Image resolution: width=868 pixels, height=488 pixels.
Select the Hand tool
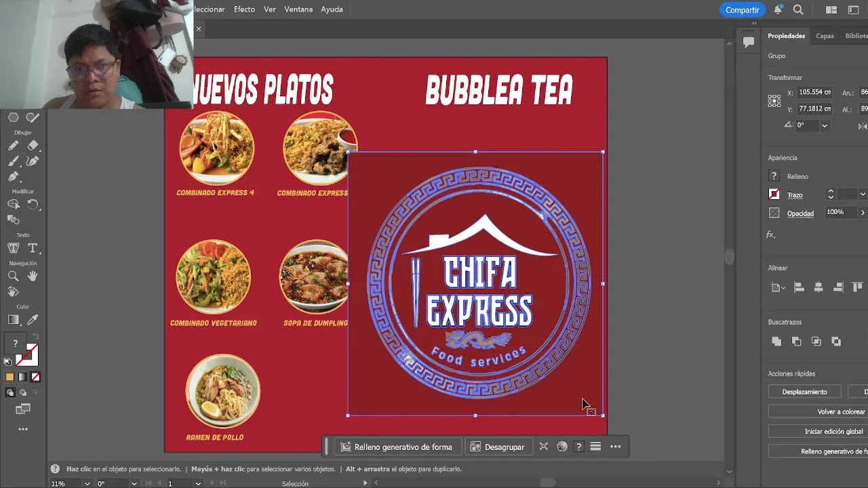pyautogui.click(x=33, y=277)
